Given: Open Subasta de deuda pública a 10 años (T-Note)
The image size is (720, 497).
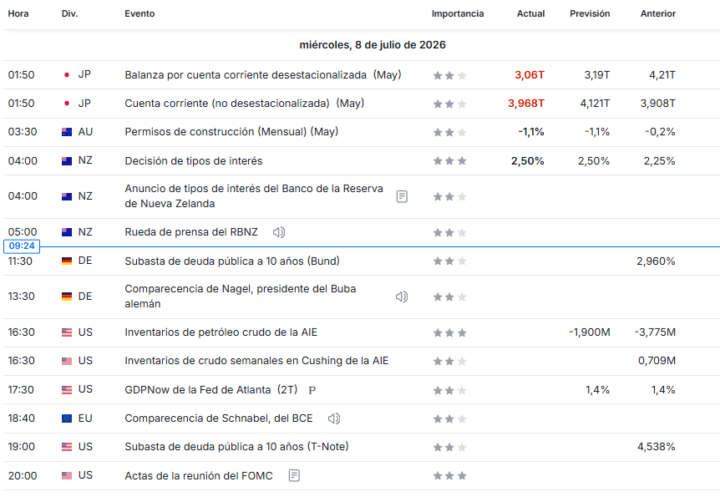Looking at the screenshot, I should click(x=236, y=446).
